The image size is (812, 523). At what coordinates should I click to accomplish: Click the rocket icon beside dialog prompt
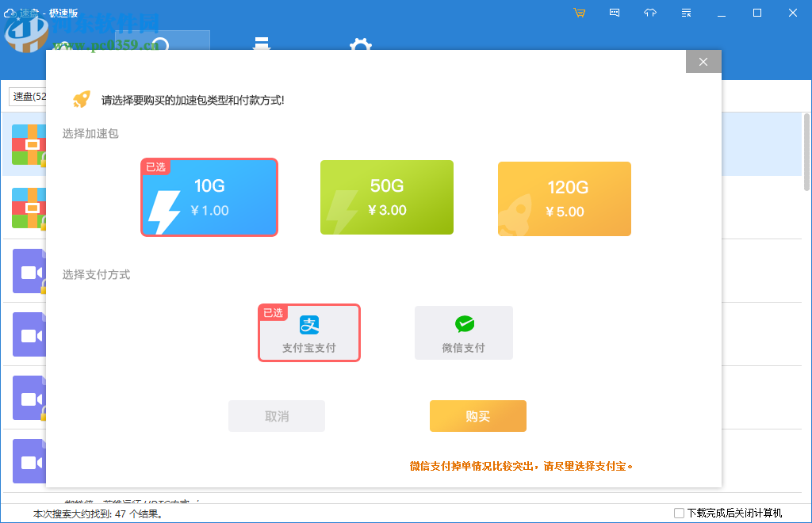[82, 99]
